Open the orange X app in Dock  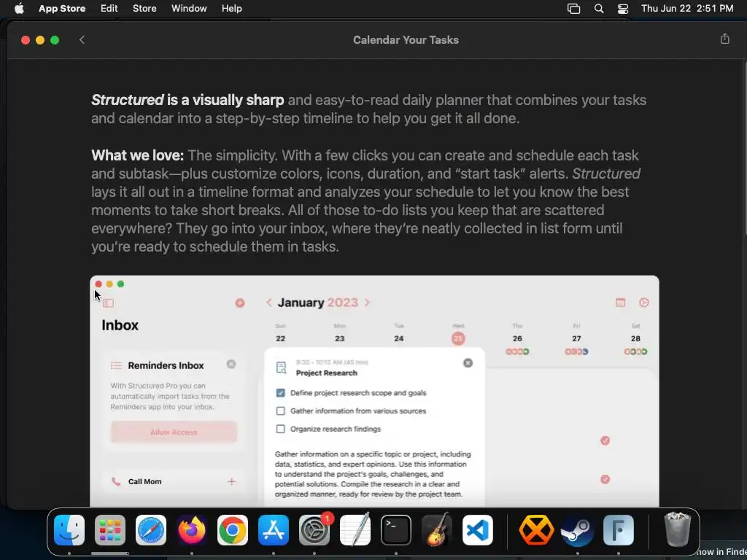(x=536, y=530)
